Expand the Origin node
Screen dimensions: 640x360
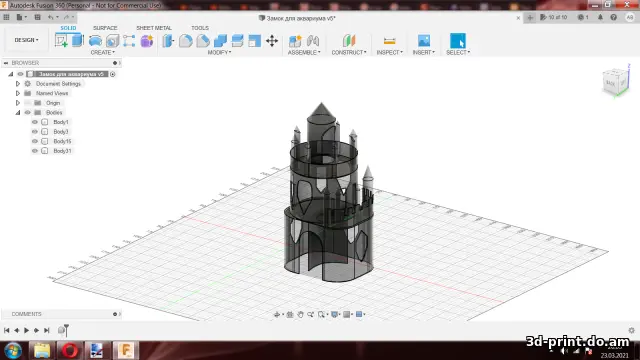click(18, 103)
